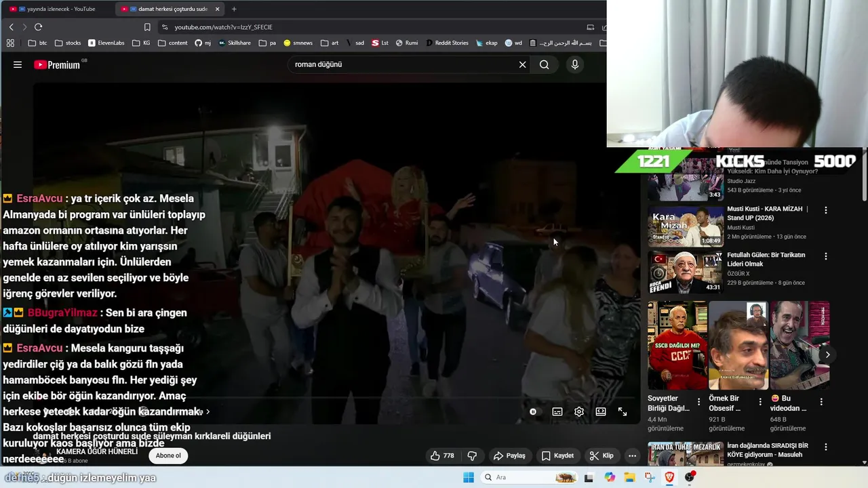868x488 pixels.
Task: Open the Reddit Stories bookmark
Action: tap(448, 43)
